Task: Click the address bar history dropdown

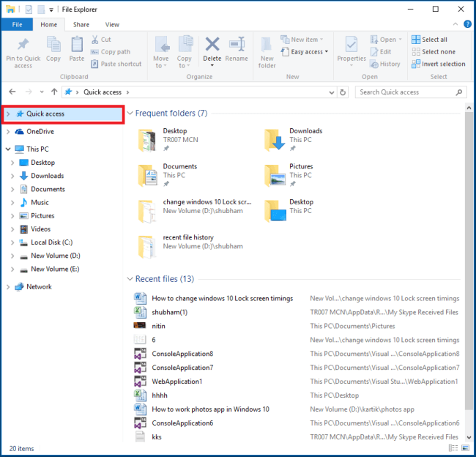Action: pyautogui.click(x=332, y=92)
